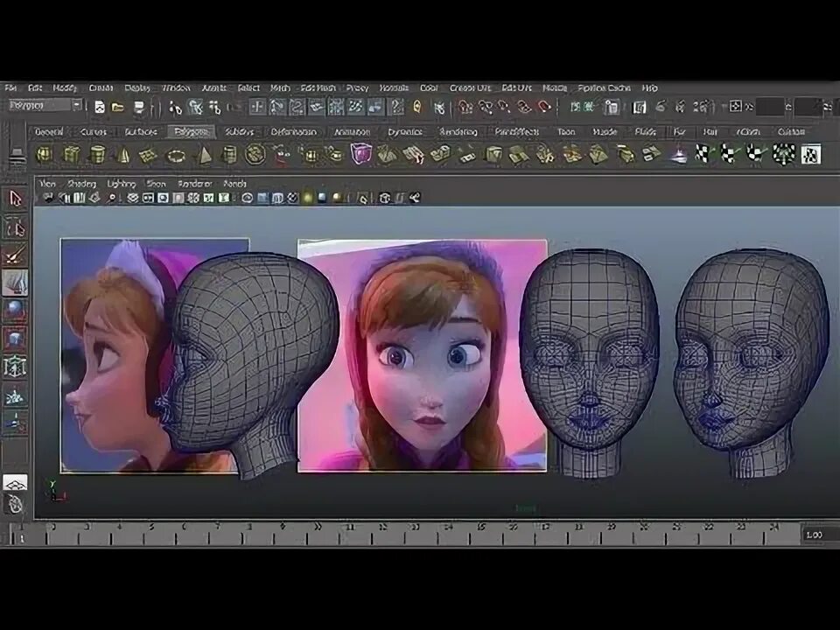This screenshot has height=630, width=840.
Task: Activate the highlighted Move tool in toolbox
Action: pyautogui.click(x=15, y=283)
